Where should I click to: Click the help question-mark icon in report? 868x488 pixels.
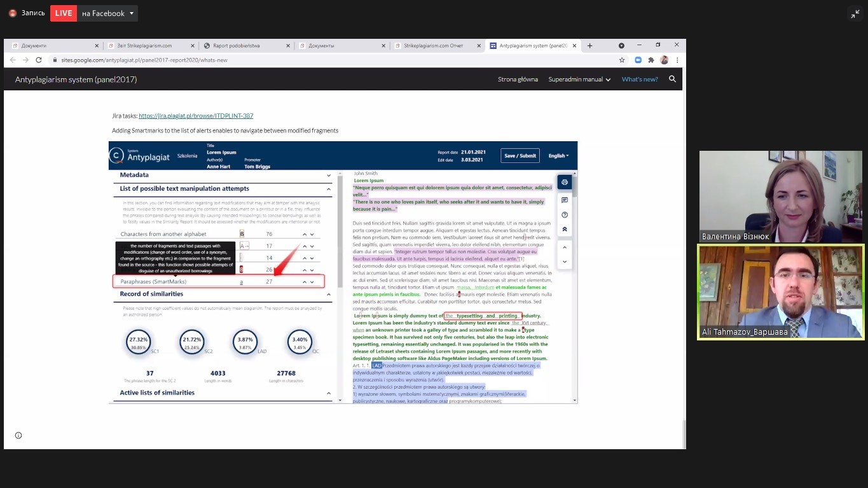[x=564, y=215]
